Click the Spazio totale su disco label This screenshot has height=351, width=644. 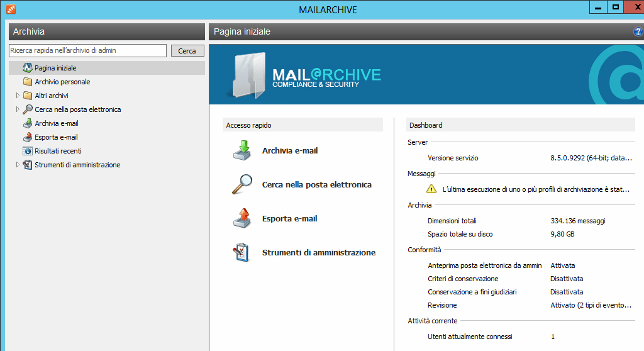click(460, 234)
